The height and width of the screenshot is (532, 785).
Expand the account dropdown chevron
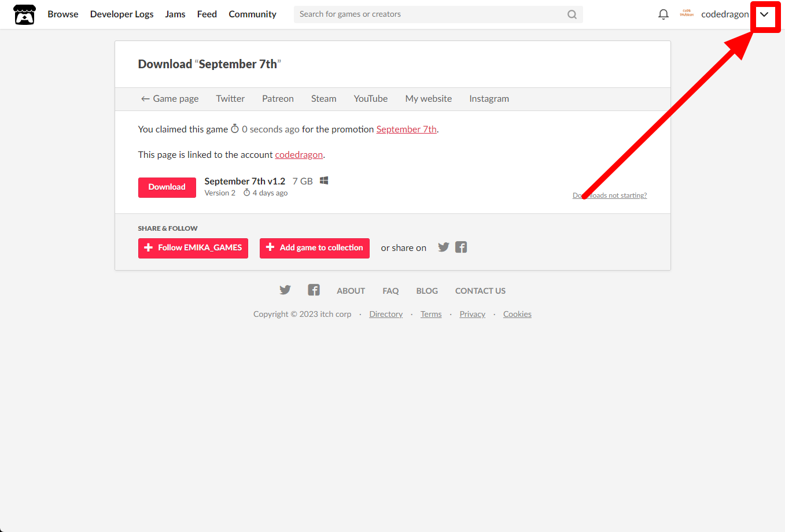click(764, 14)
